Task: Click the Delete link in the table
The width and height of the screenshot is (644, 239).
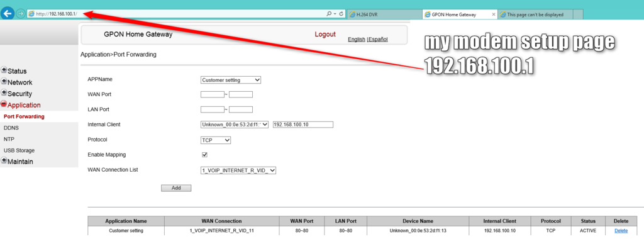Action: tap(621, 231)
